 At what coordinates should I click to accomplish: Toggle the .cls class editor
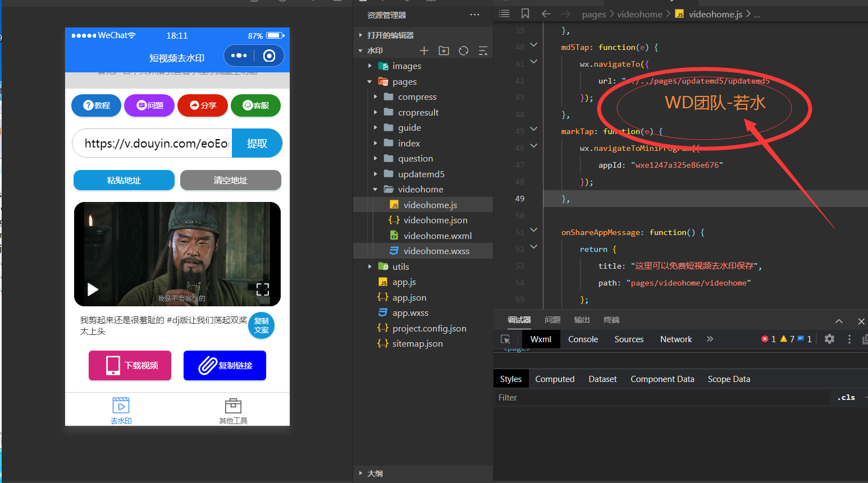click(846, 397)
